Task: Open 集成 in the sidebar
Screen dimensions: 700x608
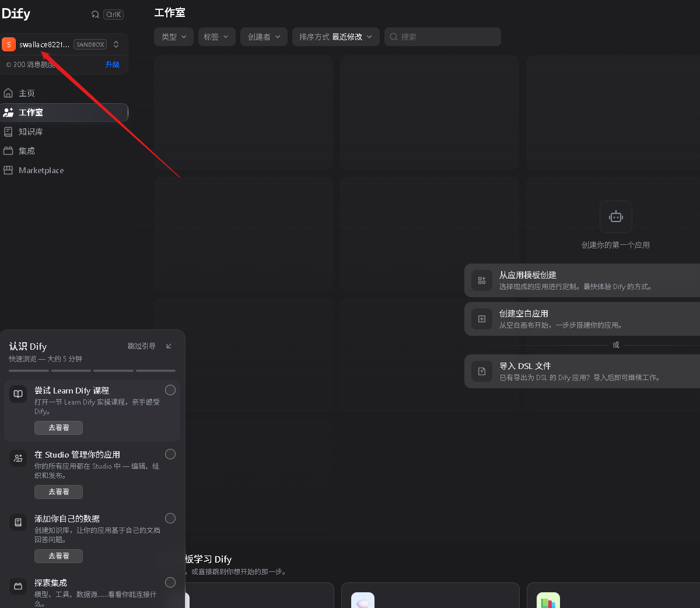Action: point(64,151)
